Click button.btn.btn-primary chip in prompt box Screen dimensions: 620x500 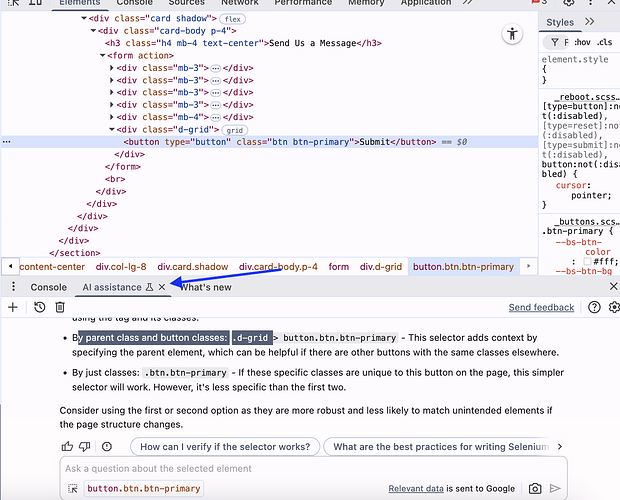click(144, 489)
